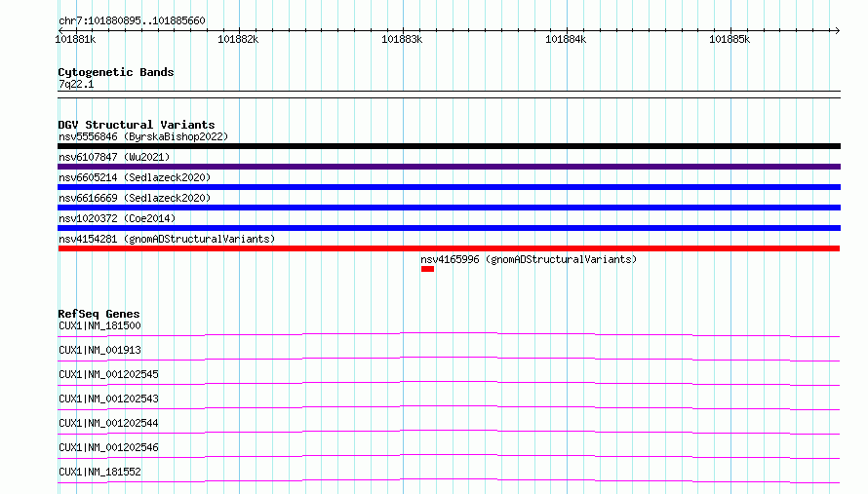Select transcript CUX1|NM_001202544
This screenshot has width=868, height=494.
pos(108,423)
